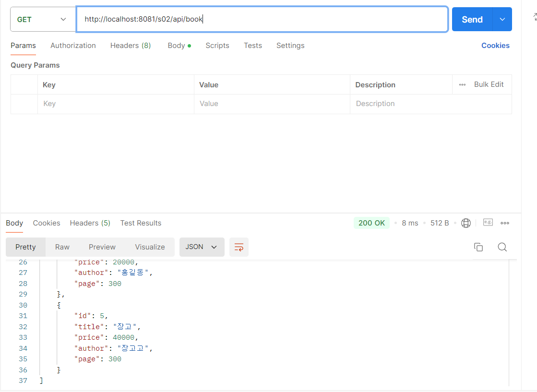The image size is (537, 392).
Task: Click Bulk Edit for query params
Action: click(489, 84)
